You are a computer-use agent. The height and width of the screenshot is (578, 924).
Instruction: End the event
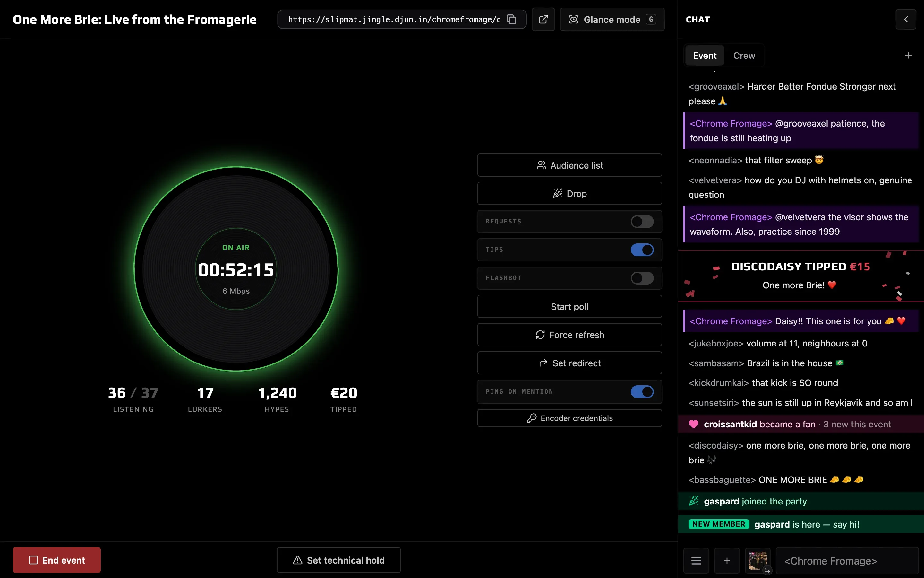coord(57,560)
